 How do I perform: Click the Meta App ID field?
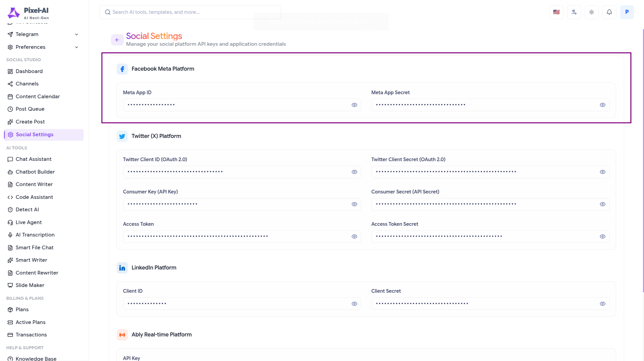tap(242, 105)
